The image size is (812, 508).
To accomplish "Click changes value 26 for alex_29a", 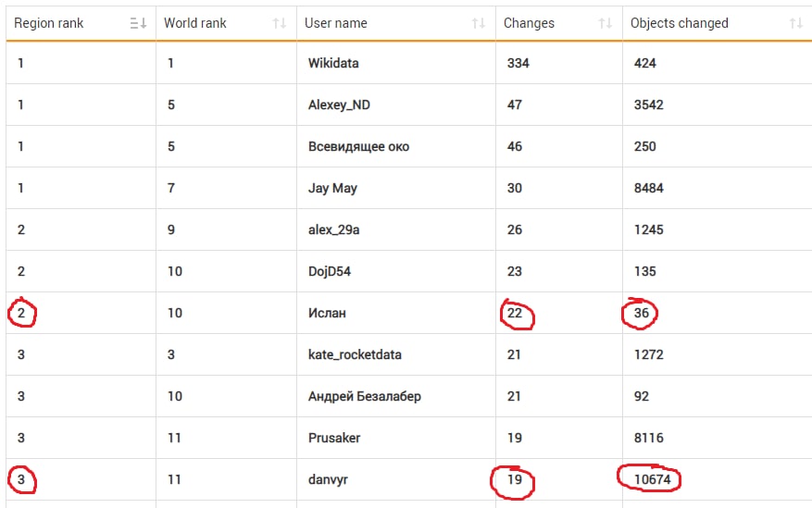I will 514,229.
